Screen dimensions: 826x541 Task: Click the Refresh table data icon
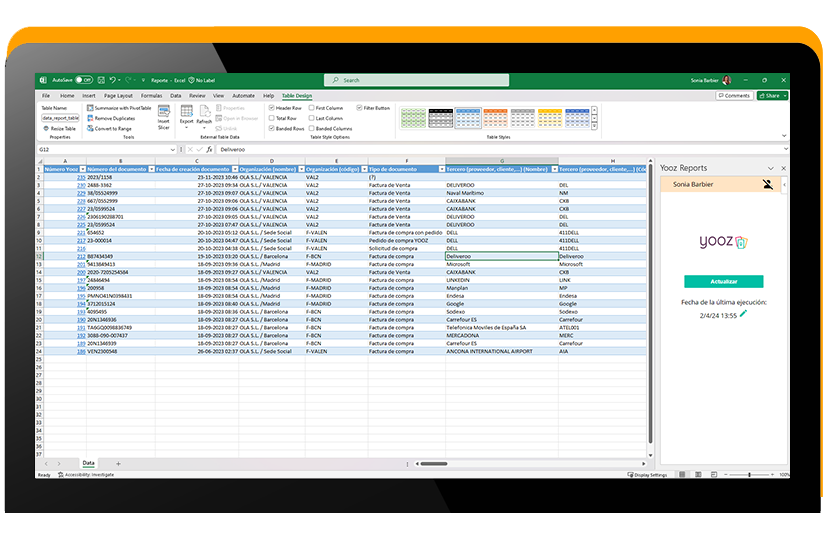204,111
